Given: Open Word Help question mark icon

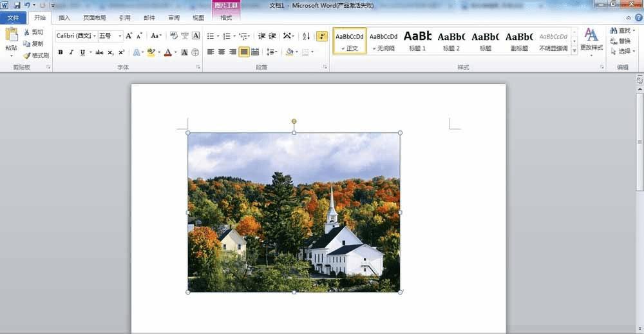Looking at the screenshot, I should [x=639, y=17].
